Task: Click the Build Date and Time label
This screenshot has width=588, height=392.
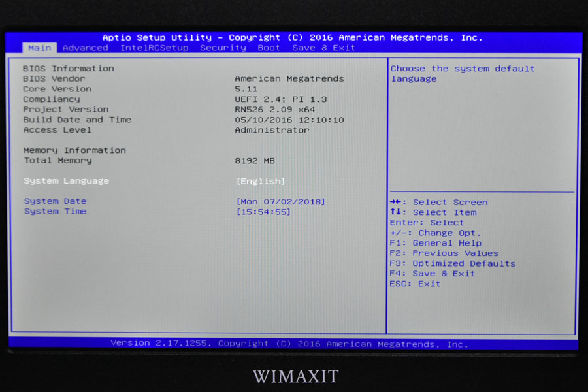Action: (x=77, y=120)
